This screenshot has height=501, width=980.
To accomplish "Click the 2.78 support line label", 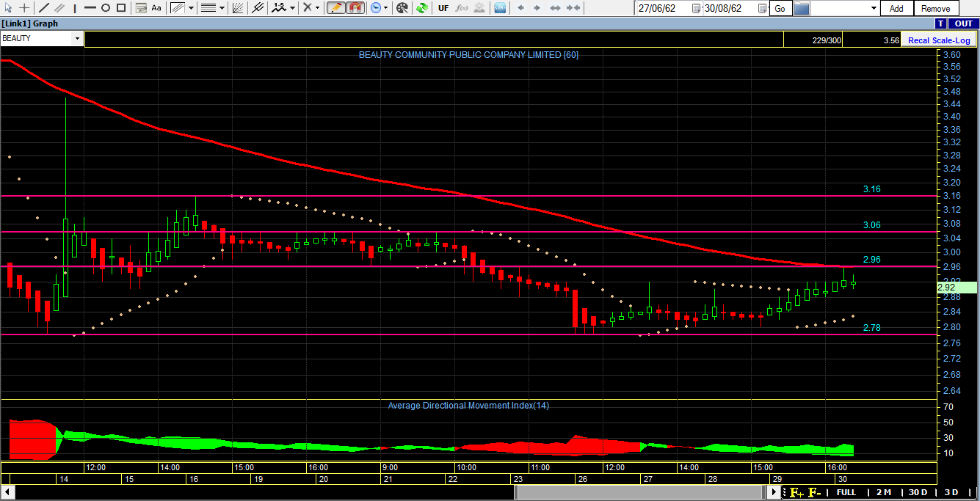I will (871, 328).
